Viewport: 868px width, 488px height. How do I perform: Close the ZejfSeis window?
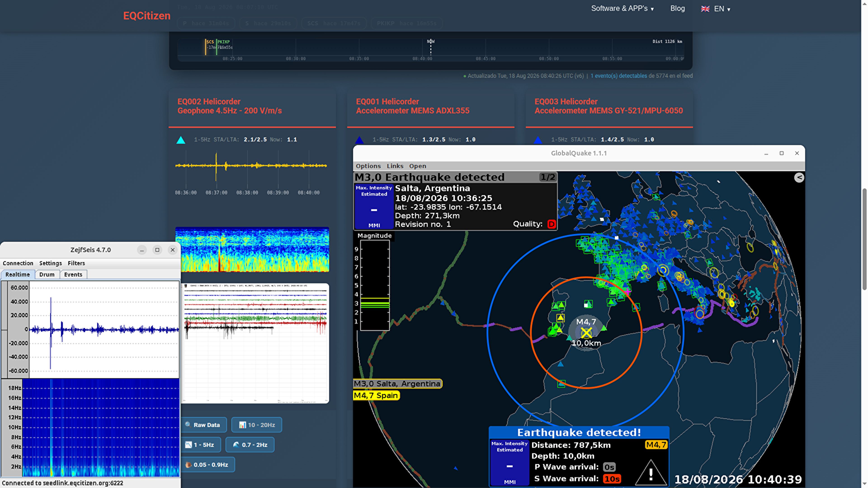point(172,250)
